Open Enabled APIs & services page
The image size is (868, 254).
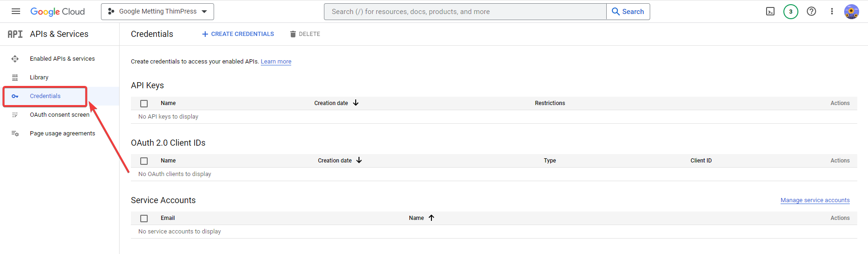pos(62,59)
